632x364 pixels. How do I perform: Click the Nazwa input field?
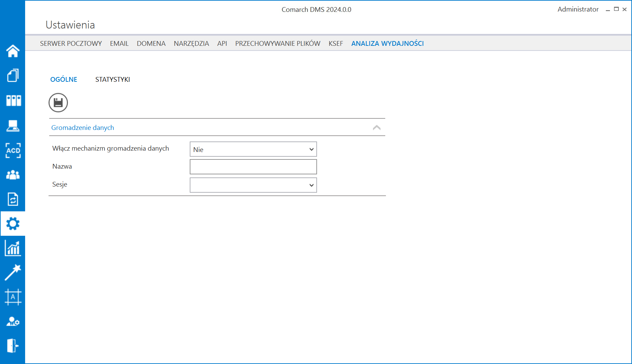(x=253, y=167)
